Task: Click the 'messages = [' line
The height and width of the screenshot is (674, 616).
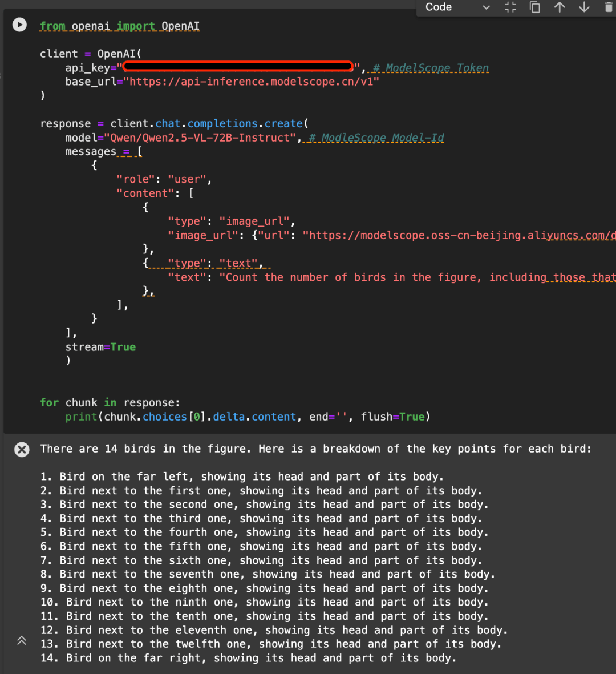Action: [x=104, y=152]
